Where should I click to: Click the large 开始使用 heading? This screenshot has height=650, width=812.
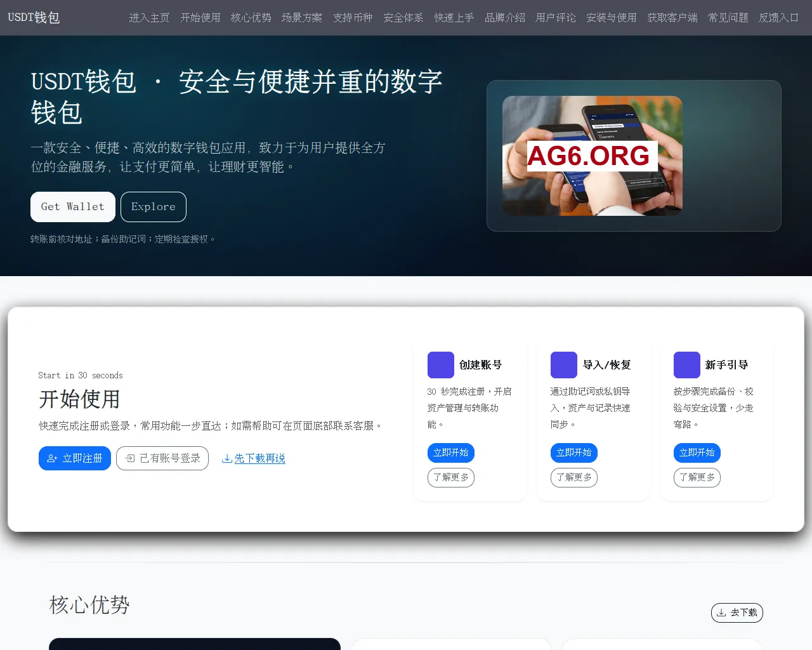[x=79, y=399]
